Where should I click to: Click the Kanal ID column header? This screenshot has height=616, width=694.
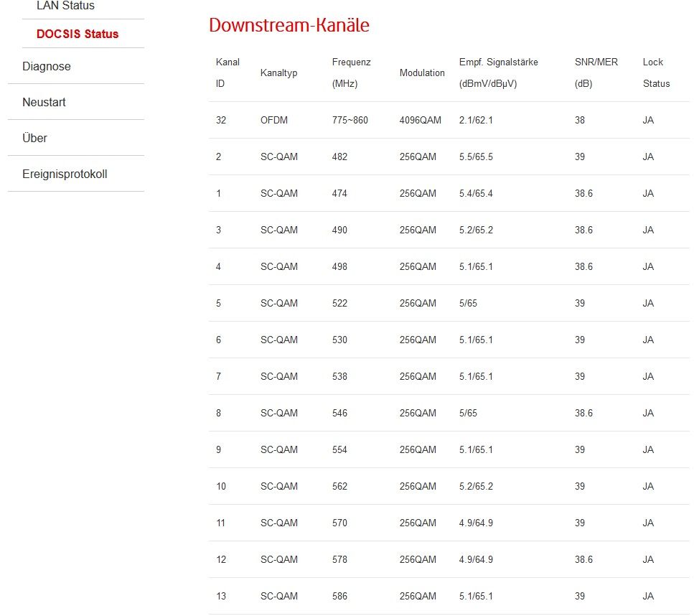pyautogui.click(x=228, y=73)
